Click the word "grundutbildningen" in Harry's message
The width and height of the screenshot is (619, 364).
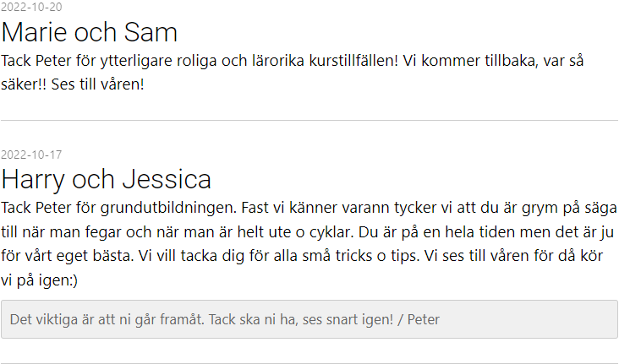[172, 207]
